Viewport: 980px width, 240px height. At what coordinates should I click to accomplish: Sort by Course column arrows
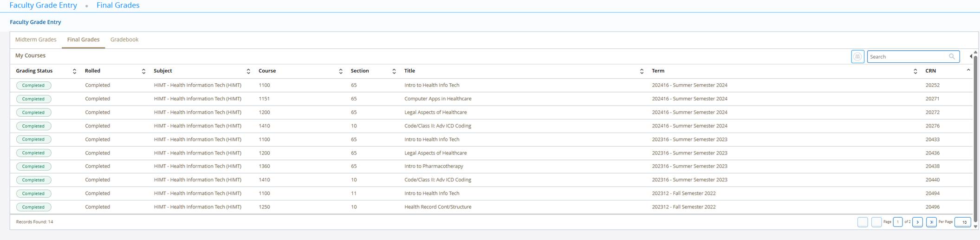(341, 71)
